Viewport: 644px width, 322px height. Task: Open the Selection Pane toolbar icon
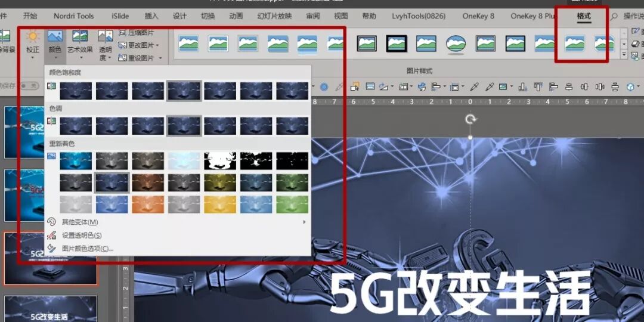(x=355, y=86)
